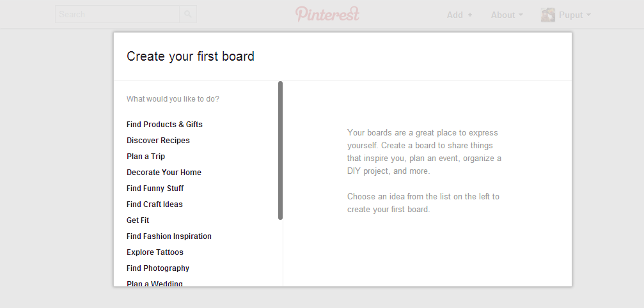Expand the About dropdown
Viewport: 644px width, 308px height.
click(507, 15)
